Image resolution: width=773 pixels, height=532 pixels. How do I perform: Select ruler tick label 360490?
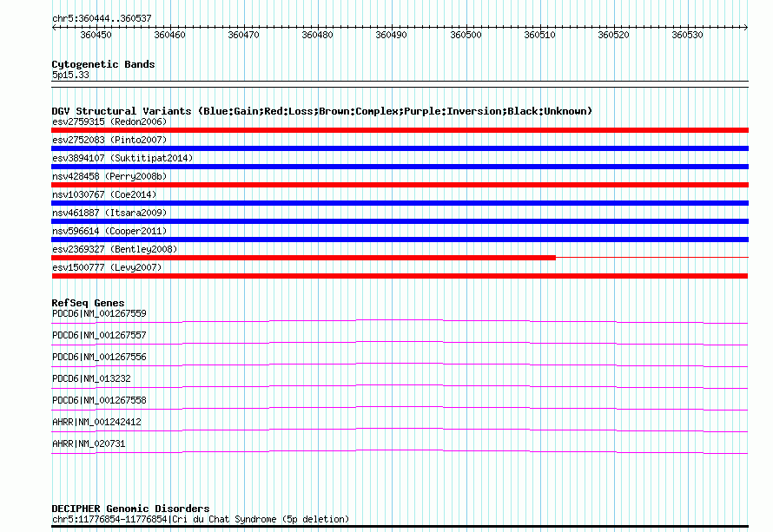[x=392, y=35]
